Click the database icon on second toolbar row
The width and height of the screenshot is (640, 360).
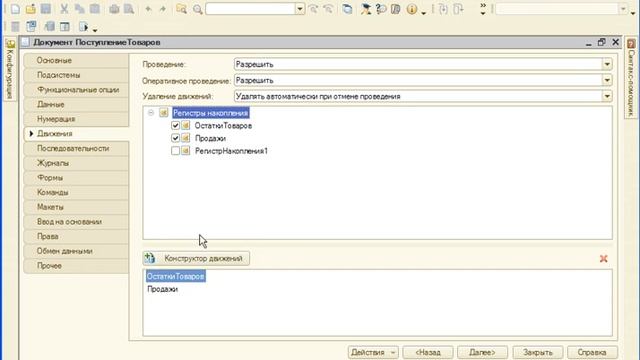(x=16, y=27)
